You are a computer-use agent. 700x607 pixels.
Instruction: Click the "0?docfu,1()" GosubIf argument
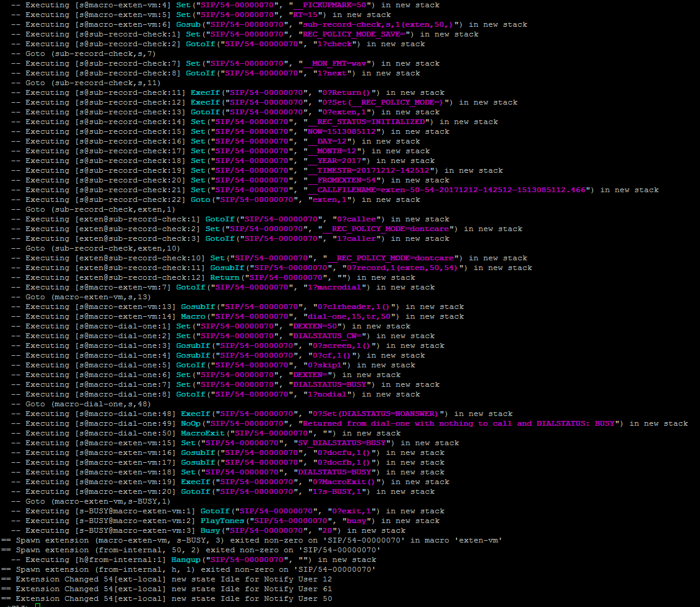(x=344, y=453)
